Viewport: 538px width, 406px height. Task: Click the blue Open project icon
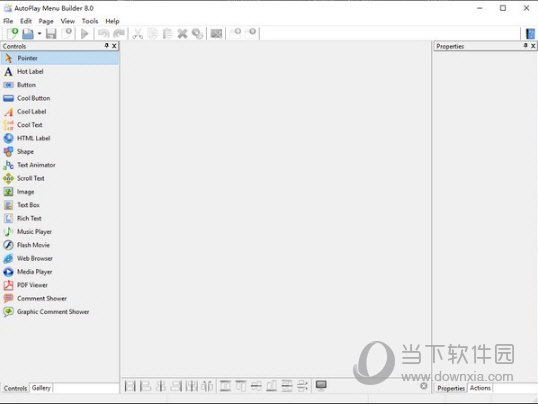(x=28, y=34)
